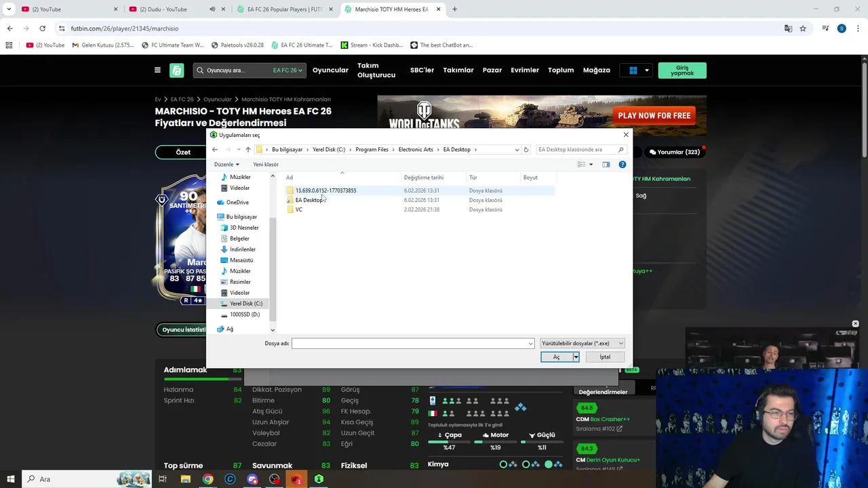868x488 pixels.
Task: Select 1000SSD (D:) drive
Action: click(x=244, y=314)
